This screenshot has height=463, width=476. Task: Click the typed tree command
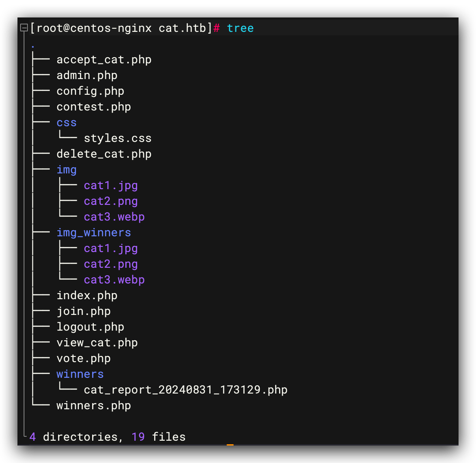coord(240,28)
